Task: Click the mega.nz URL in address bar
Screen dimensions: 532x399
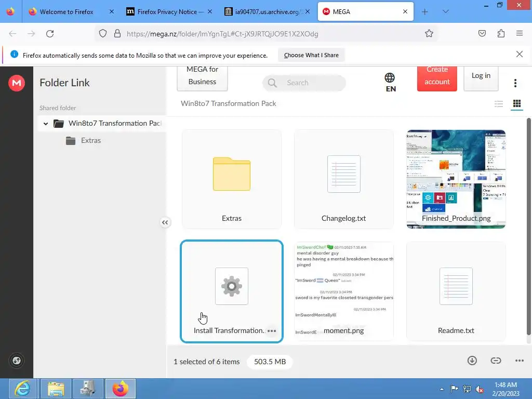Action: pyautogui.click(x=222, y=34)
